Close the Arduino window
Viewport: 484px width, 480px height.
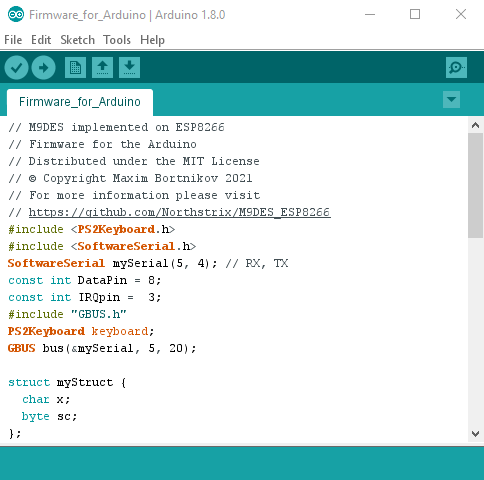461,14
